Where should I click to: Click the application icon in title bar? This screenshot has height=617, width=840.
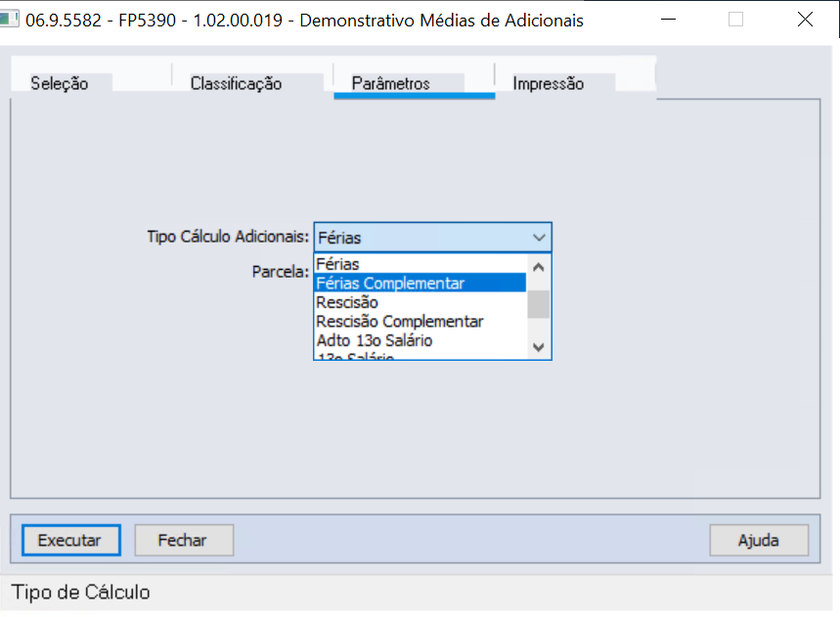pos(9,20)
